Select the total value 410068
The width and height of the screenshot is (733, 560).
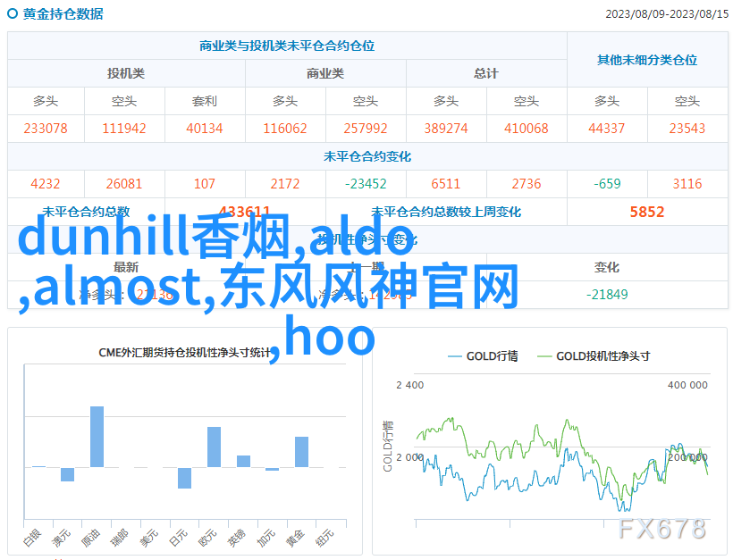(x=527, y=129)
